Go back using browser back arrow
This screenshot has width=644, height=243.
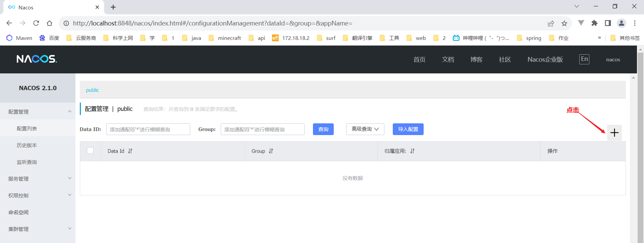tap(9, 23)
